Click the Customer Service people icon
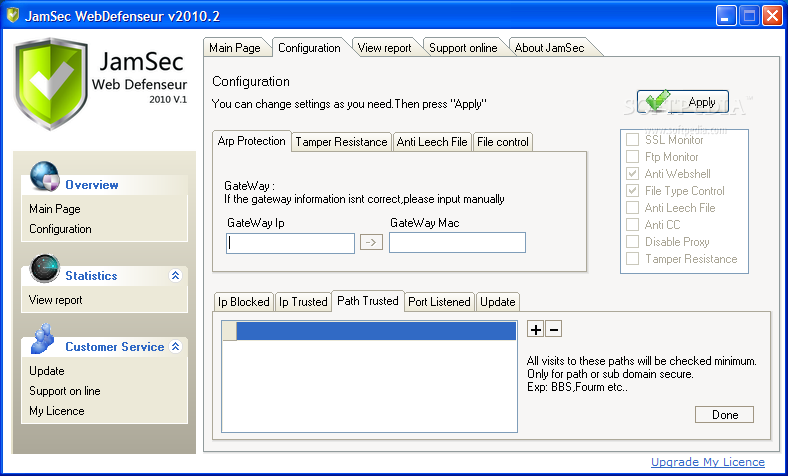 pyautogui.click(x=43, y=338)
